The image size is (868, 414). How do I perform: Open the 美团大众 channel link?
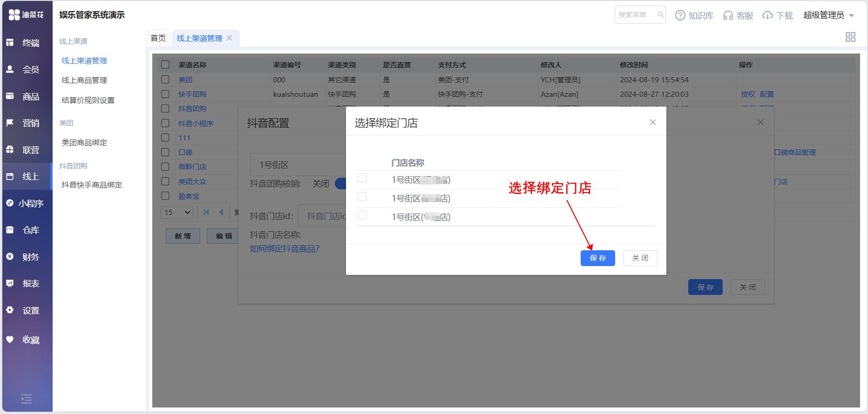(x=192, y=181)
